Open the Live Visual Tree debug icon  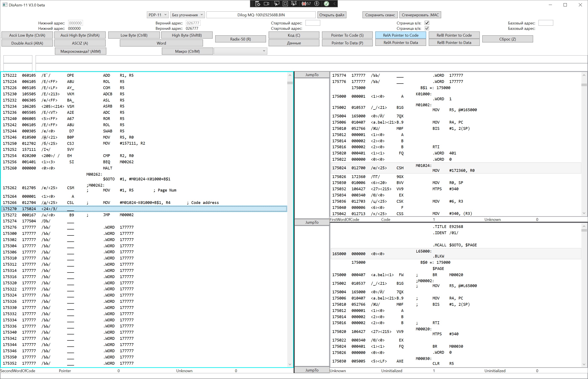pyautogui.click(x=257, y=4)
